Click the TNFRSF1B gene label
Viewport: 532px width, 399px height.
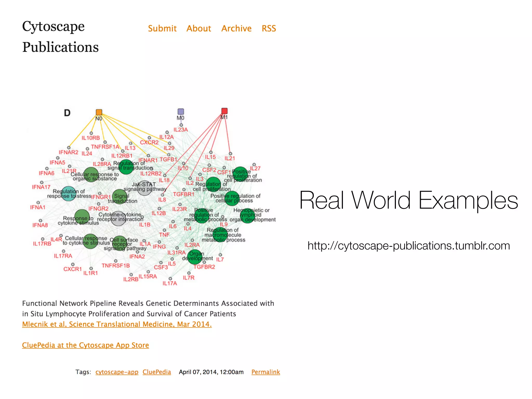(116, 265)
